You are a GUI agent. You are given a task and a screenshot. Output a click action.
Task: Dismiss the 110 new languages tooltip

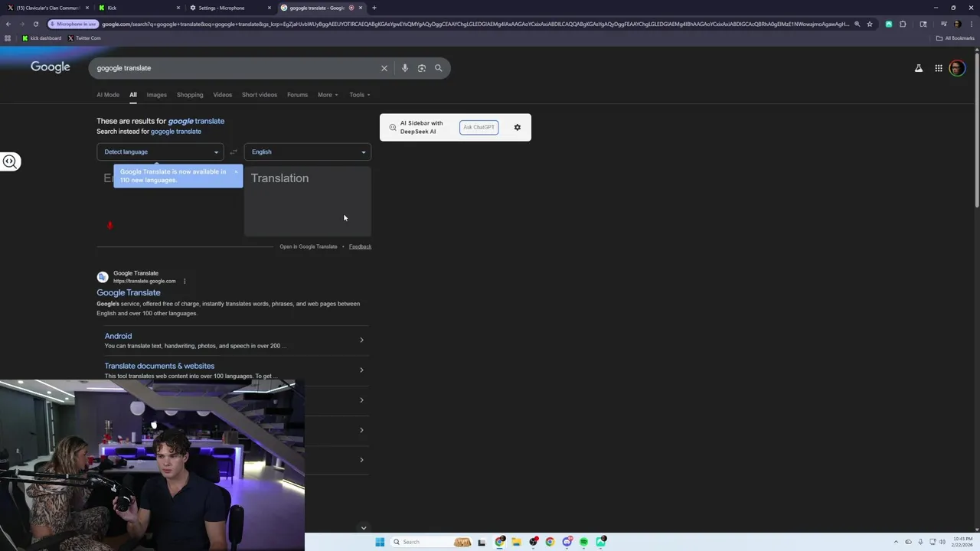236,171
